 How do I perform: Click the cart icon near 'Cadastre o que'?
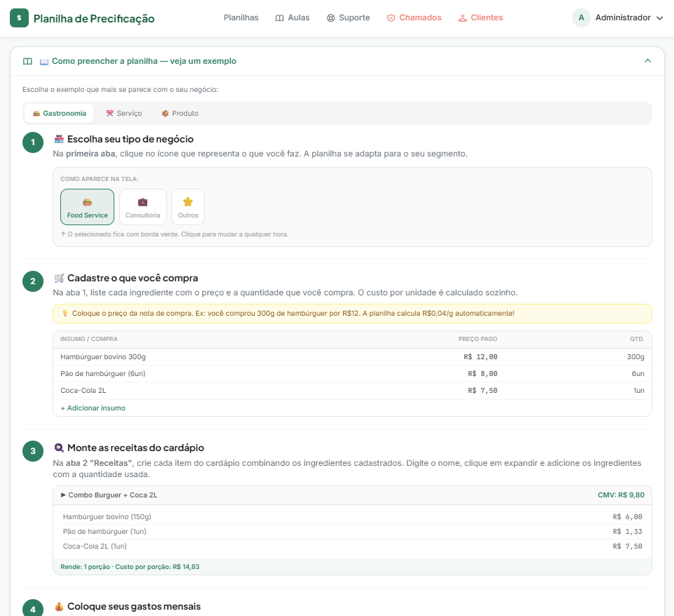(59, 278)
